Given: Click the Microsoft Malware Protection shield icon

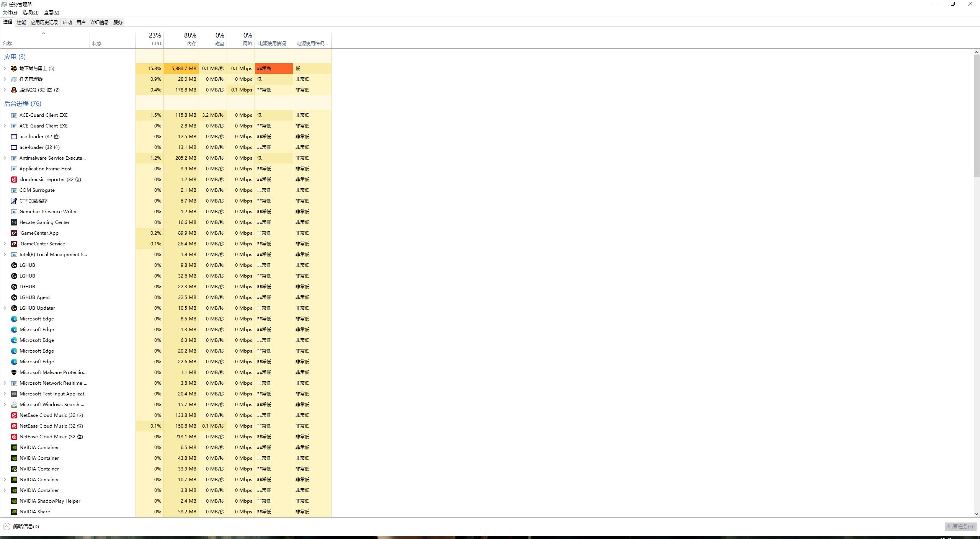Looking at the screenshot, I should (14, 372).
